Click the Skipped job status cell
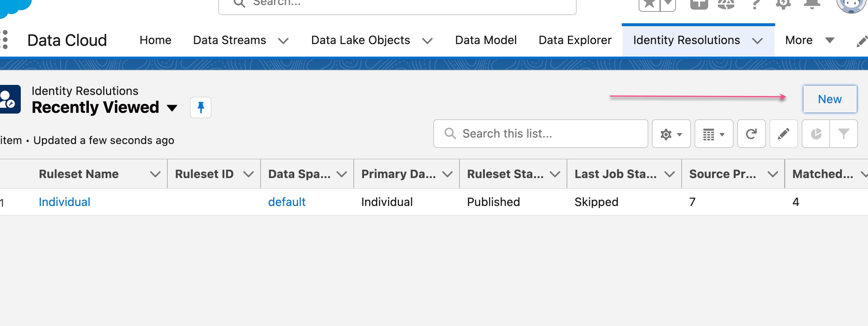The width and height of the screenshot is (868, 326). (x=596, y=202)
